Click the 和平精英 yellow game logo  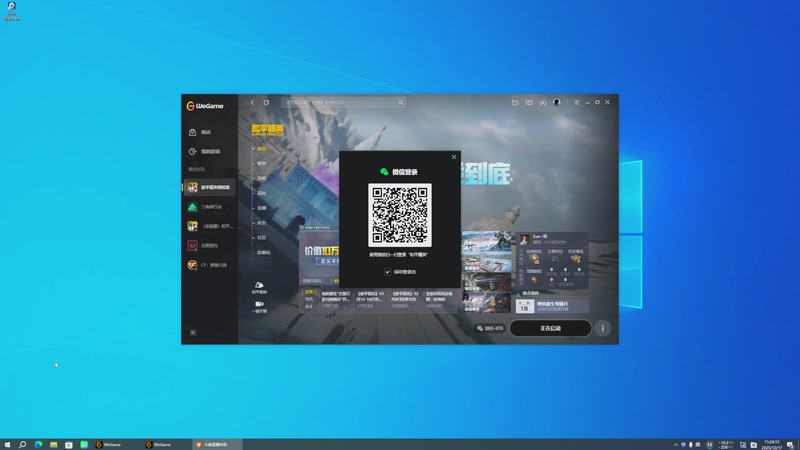pyautogui.click(x=267, y=130)
